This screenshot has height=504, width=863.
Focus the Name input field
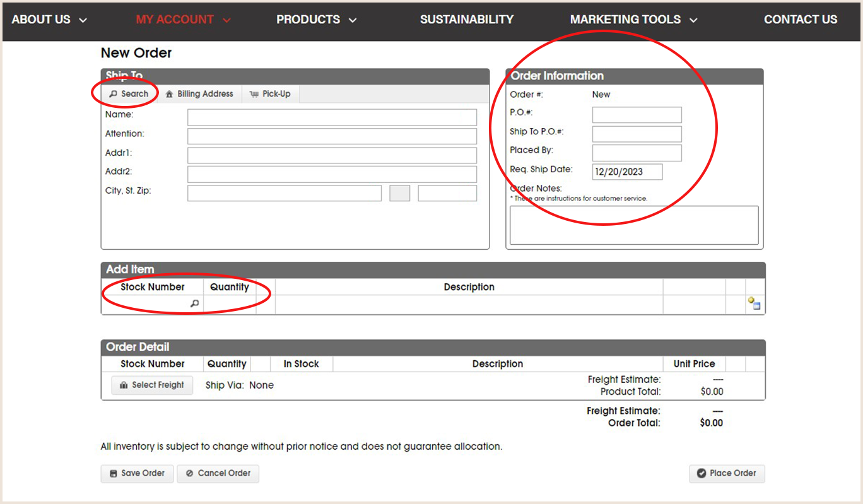[332, 117]
